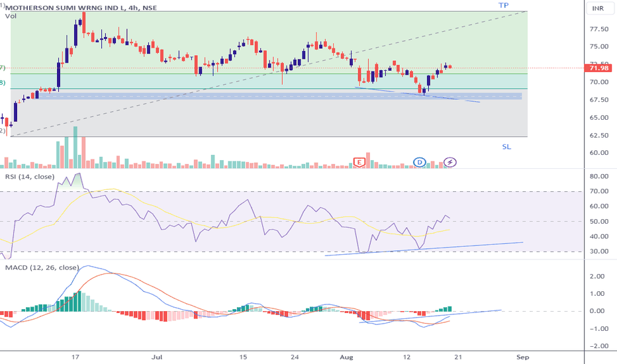Screen dimensions: 617x364
Task: Click the Vol indicator label
Action: 11,16
